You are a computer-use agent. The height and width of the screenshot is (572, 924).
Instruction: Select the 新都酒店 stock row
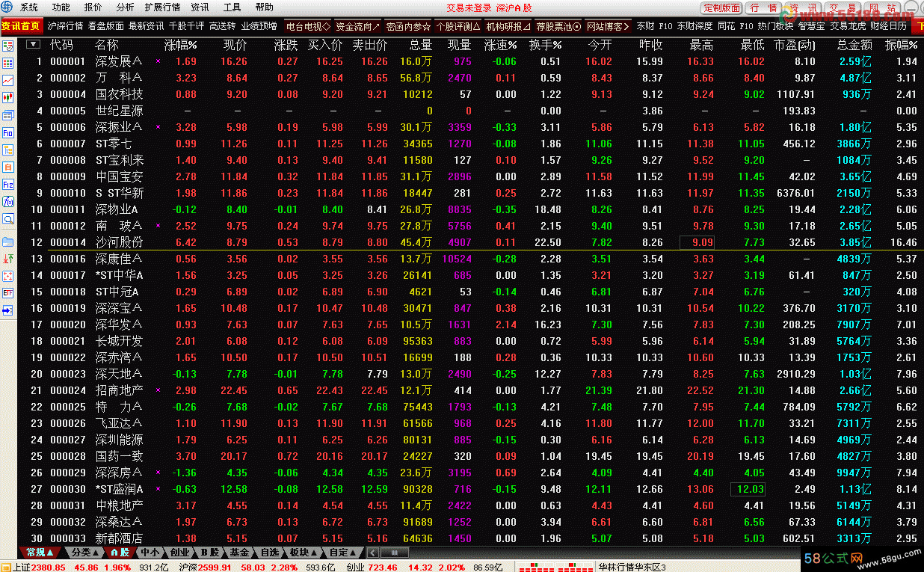tap(471, 538)
